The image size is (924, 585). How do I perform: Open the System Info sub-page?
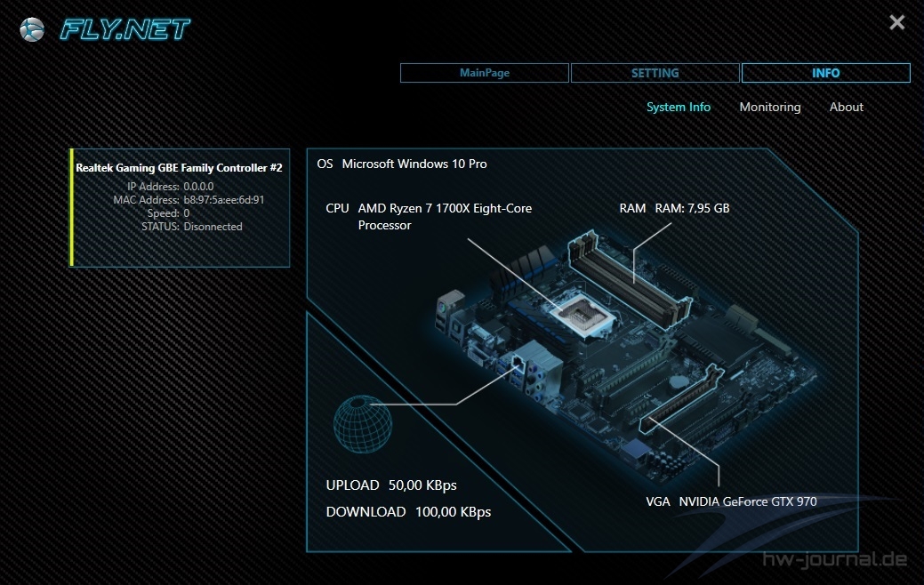pos(678,107)
